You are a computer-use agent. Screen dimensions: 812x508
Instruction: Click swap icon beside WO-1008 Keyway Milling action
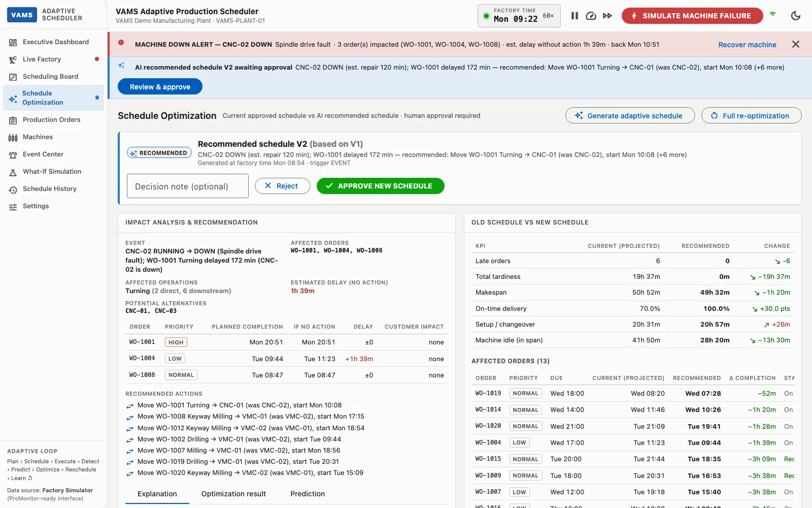pyautogui.click(x=130, y=418)
